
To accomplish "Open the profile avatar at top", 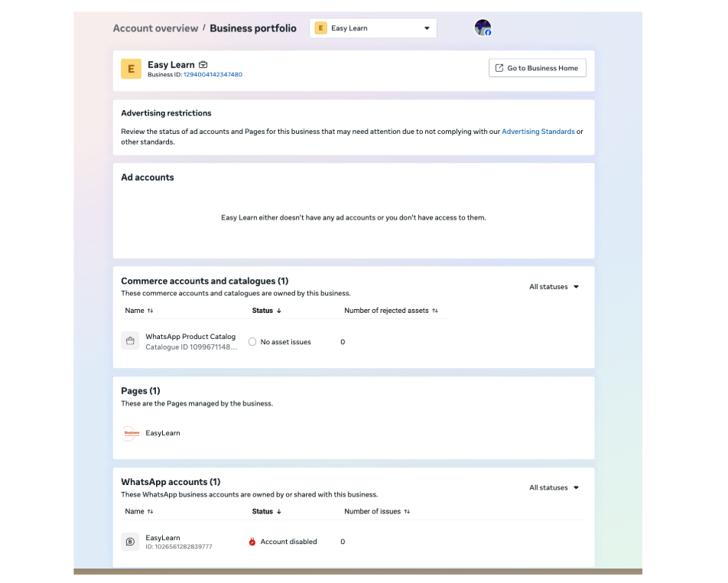I will click(x=483, y=28).
